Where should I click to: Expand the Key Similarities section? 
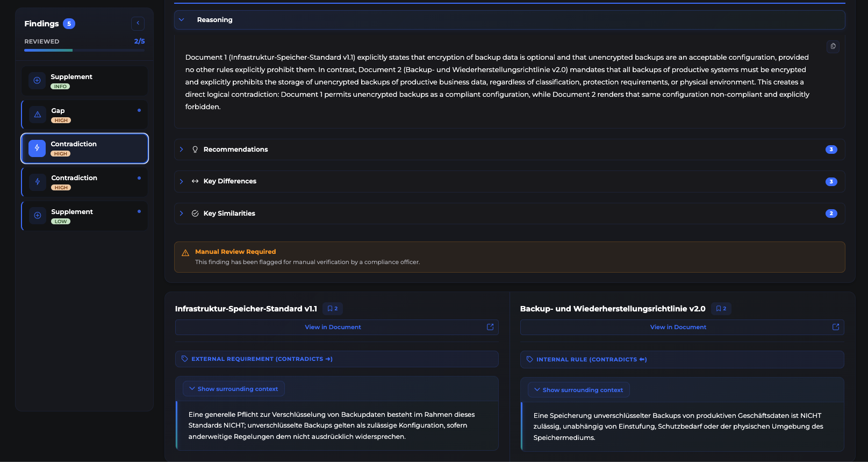coord(510,214)
